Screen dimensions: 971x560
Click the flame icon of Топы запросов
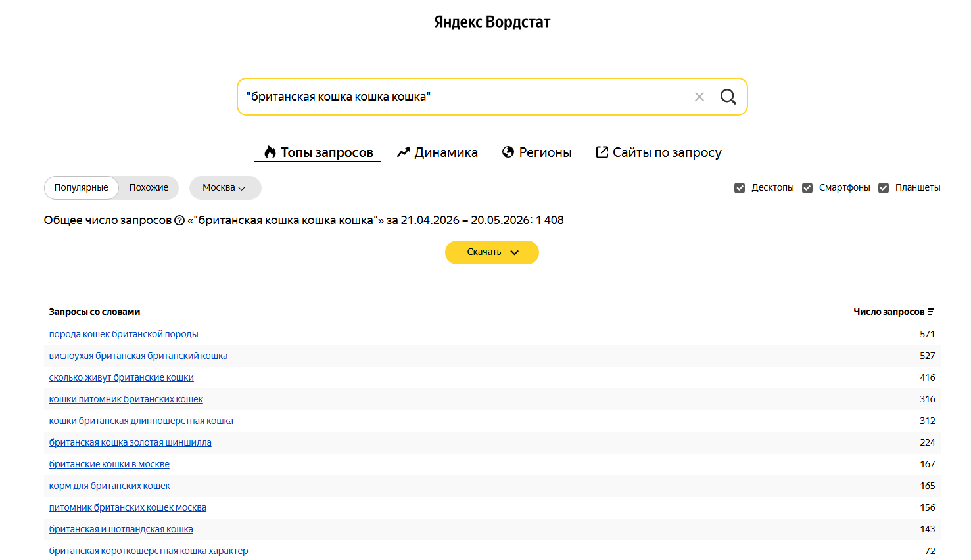270,152
